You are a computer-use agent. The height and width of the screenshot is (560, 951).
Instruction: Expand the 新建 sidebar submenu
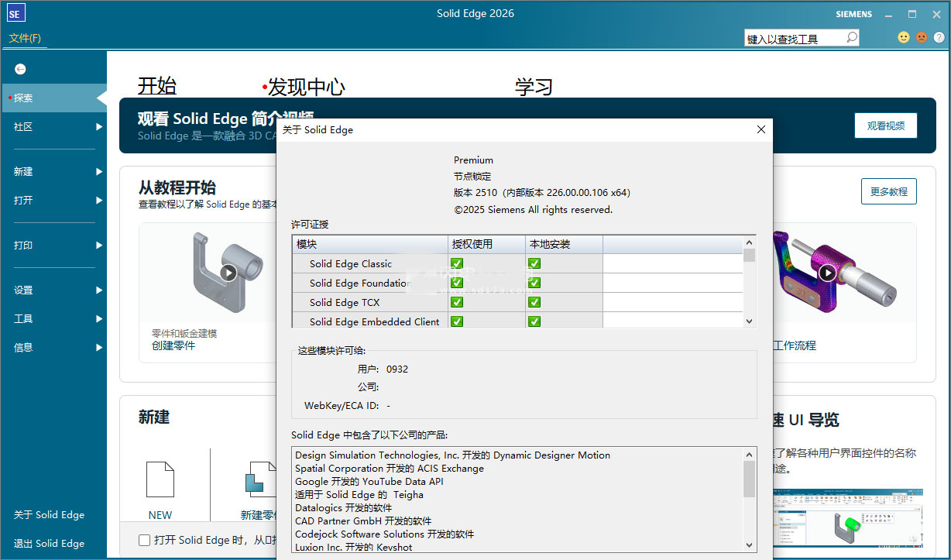23,171
